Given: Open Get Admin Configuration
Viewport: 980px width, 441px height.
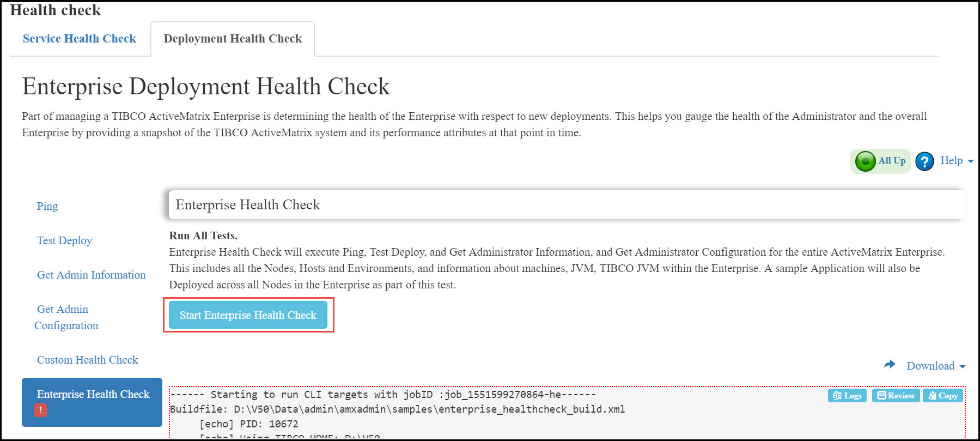Looking at the screenshot, I should pos(66,317).
